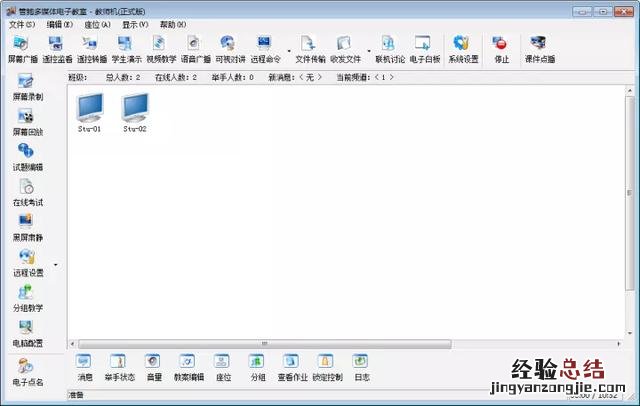Screen dimensions: 640x406
Task: Click the 远程命令 remote command icon
Action: click(x=265, y=49)
